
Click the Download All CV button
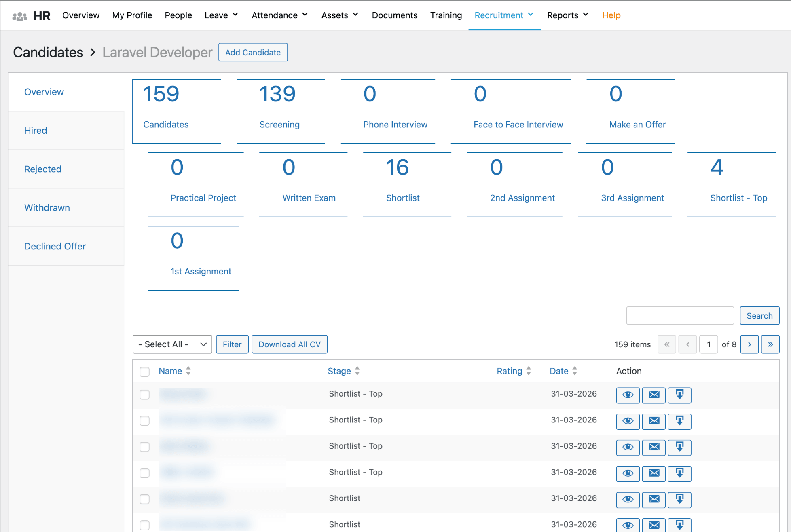(x=290, y=344)
